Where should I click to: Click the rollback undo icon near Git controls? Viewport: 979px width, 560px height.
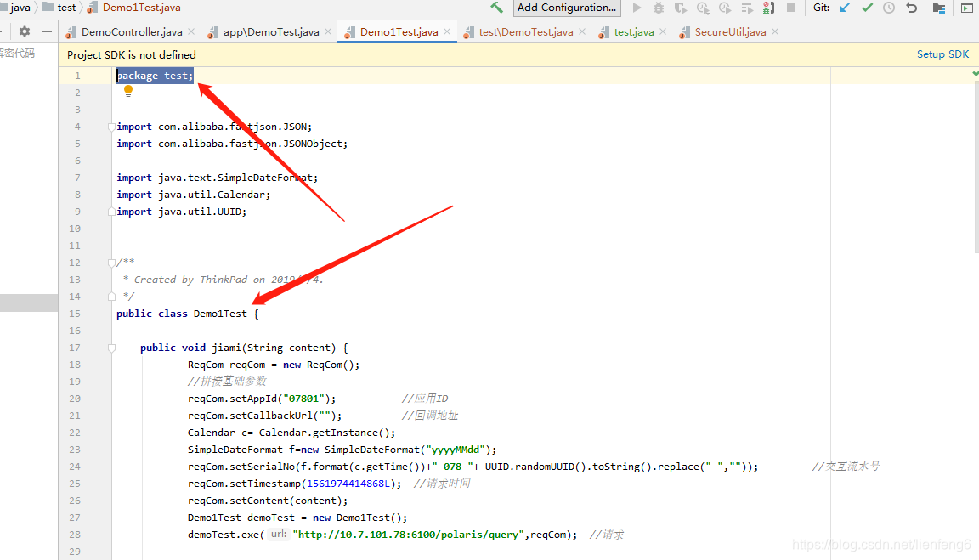910,8
